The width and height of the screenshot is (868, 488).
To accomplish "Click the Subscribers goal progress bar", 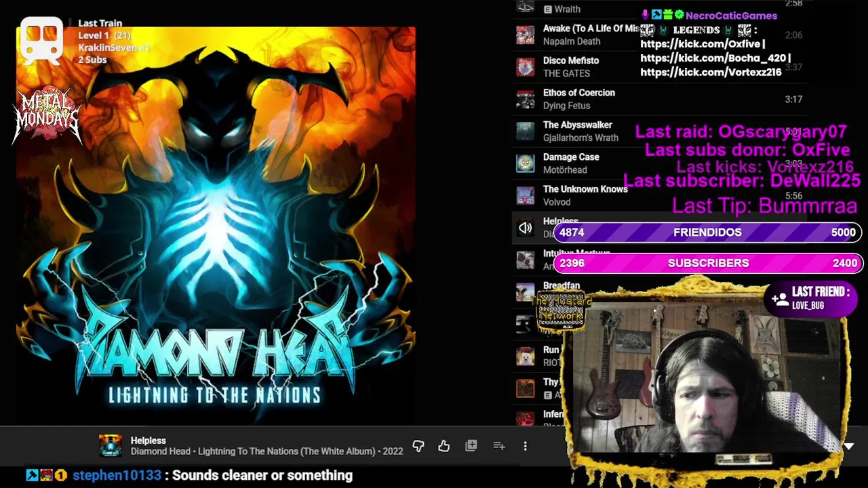I will click(707, 263).
